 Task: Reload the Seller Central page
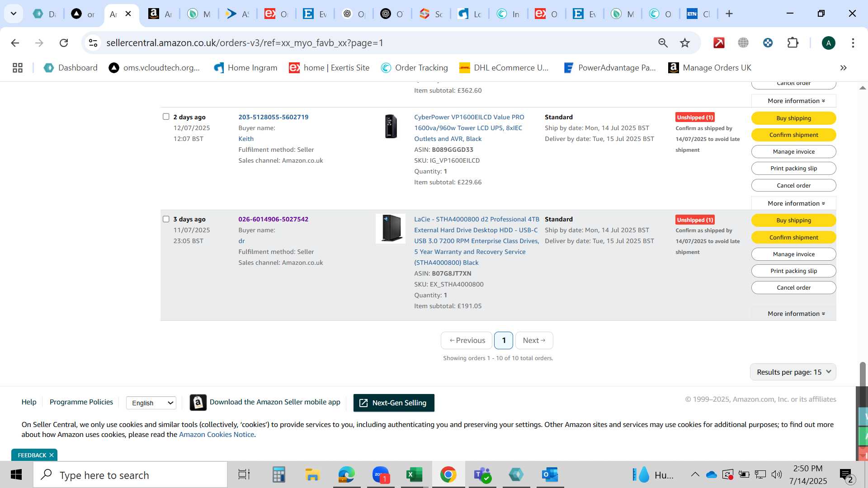(x=64, y=43)
